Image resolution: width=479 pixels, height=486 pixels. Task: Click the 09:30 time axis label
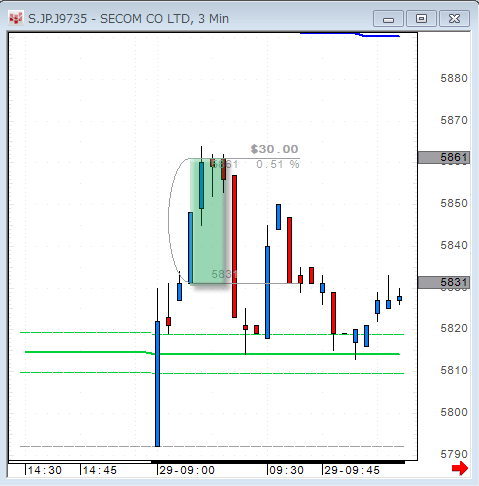pyautogui.click(x=286, y=470)
